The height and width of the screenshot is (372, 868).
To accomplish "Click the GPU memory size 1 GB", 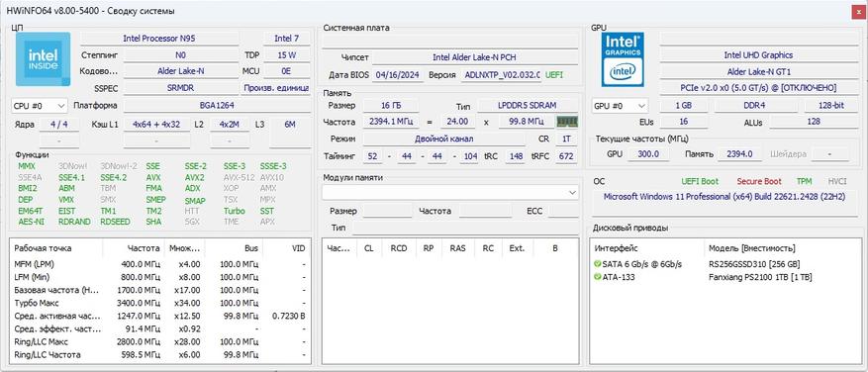I will 684,105.
